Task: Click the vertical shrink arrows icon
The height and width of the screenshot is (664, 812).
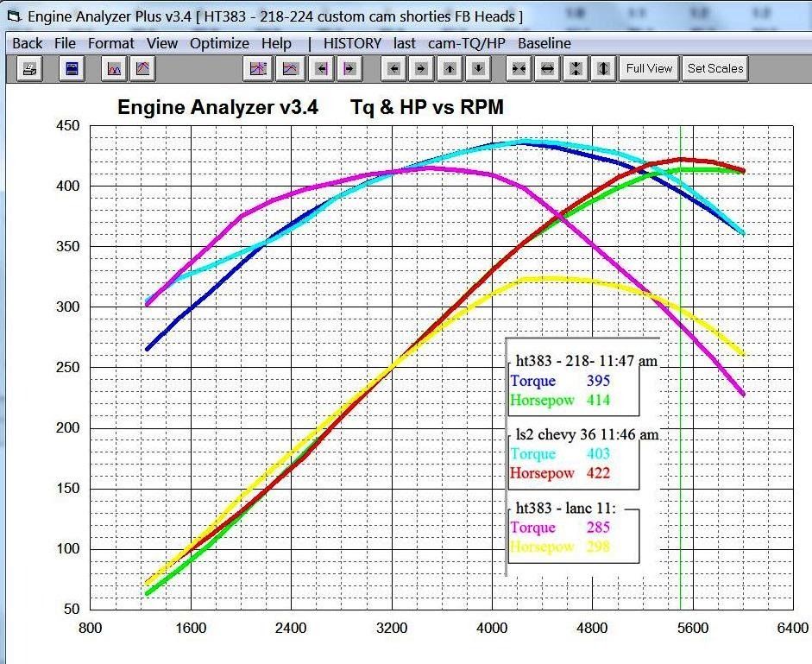Action: [576, 68]
